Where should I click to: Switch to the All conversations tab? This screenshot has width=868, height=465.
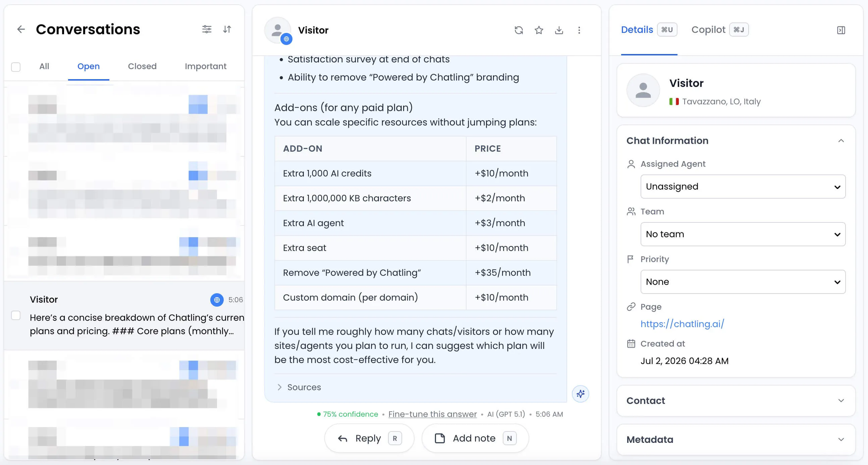click(44, 66)
